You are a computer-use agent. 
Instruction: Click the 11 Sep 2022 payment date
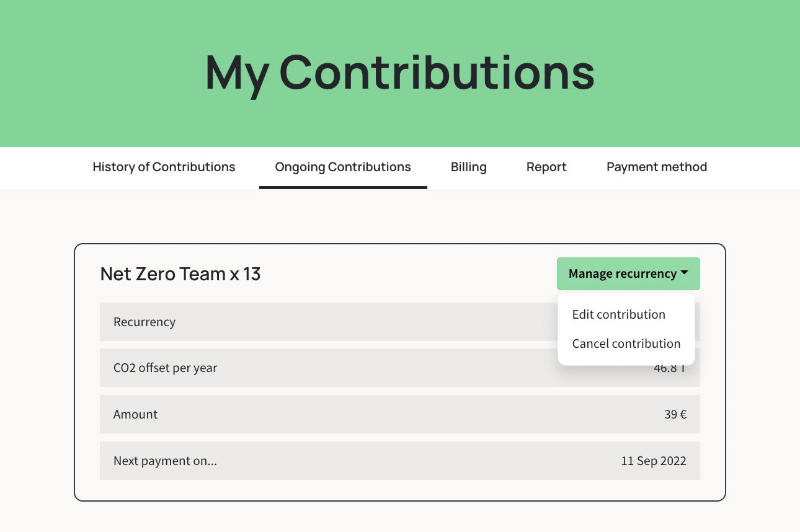click(654, 461)
